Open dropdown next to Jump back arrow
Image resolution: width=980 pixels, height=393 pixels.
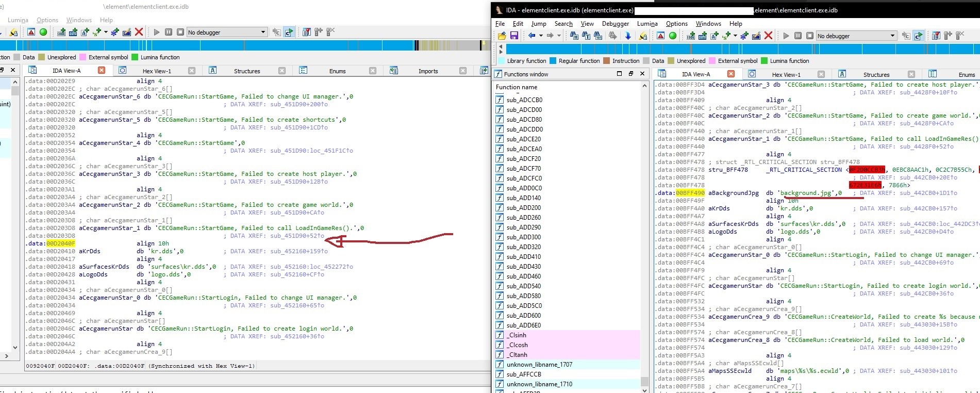[x=541, y=36]
